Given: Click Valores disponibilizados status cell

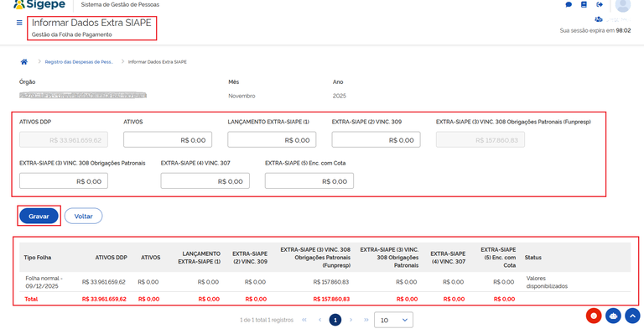Looking at the screenshot, I should tap(547, 282).
